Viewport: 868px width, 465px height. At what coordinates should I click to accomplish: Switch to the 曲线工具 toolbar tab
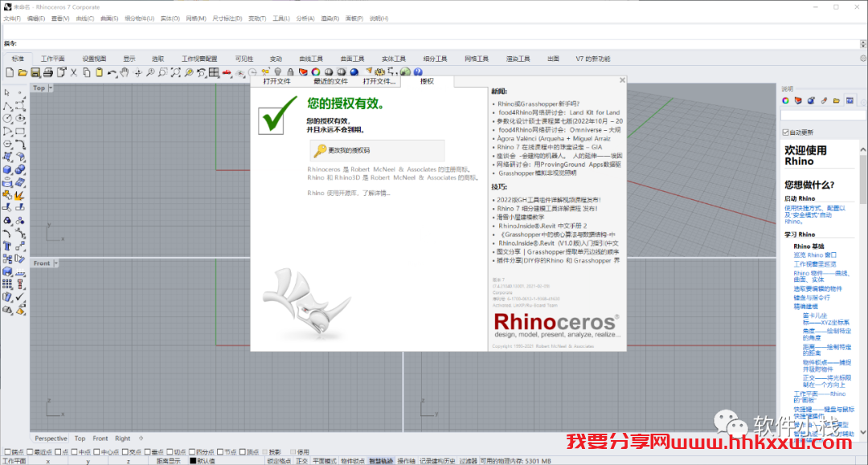[310, 59]
